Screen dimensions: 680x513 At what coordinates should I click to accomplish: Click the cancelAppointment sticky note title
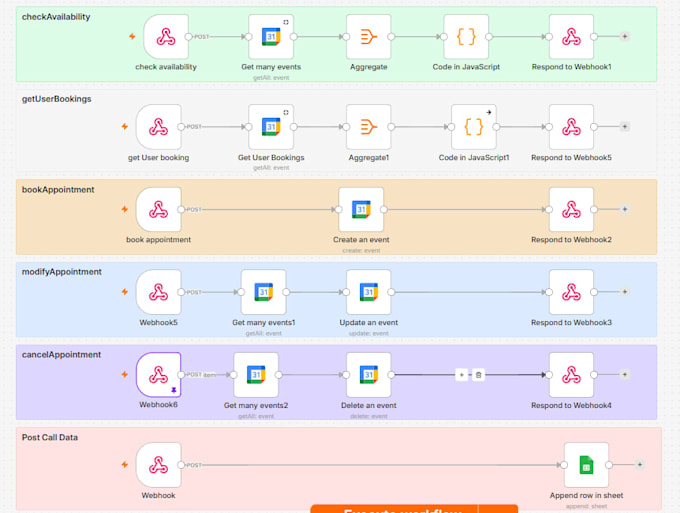(x=61, y=355)
